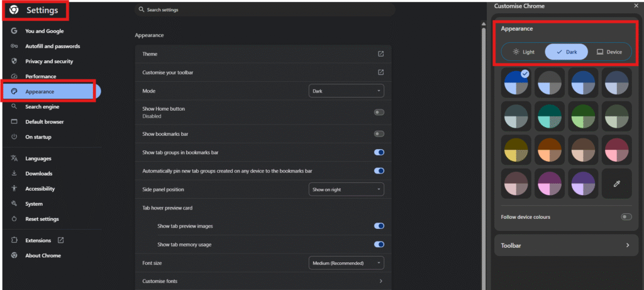The width and height of the screenshot is (644, 290).
Task: Open the Theme external link icon
Action: coord(380,54)
